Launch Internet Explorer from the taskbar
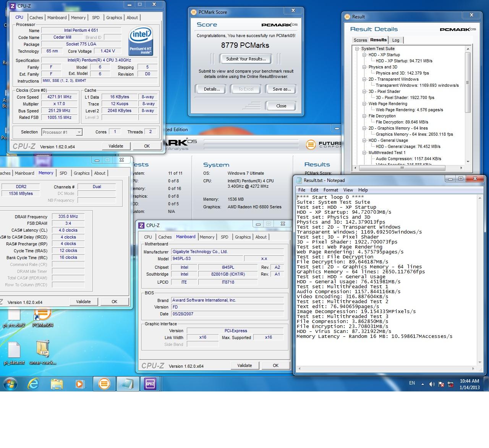Screen dimensions: 489x448 point(34,384)
